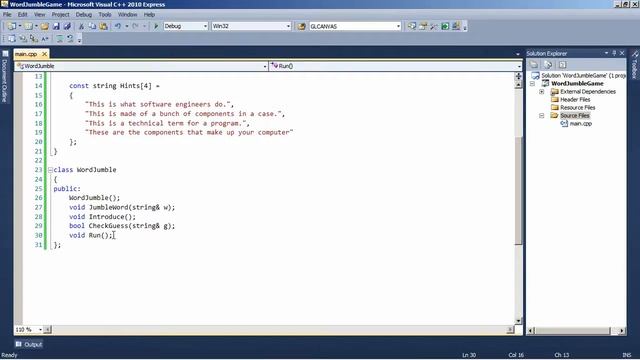Screen dimensions: 640x360
Task: Open the View menu
Action: [40, 15]
